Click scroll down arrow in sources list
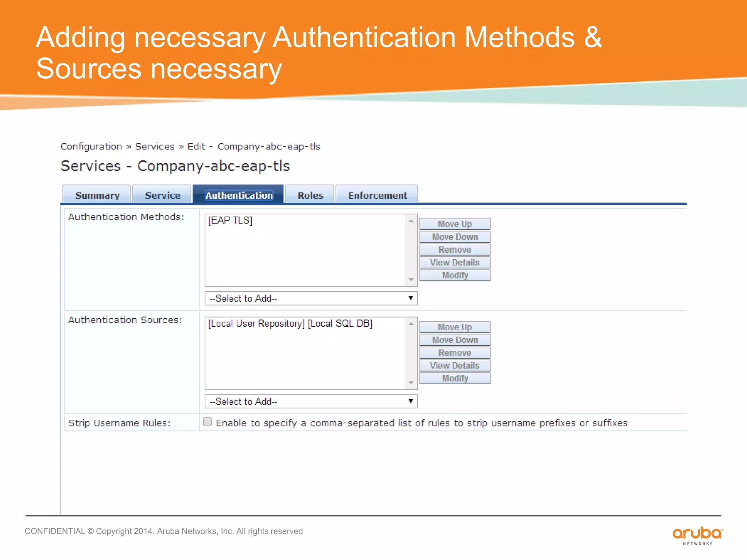Viewport: 747px width, 560px height. [x=411, y=383]
